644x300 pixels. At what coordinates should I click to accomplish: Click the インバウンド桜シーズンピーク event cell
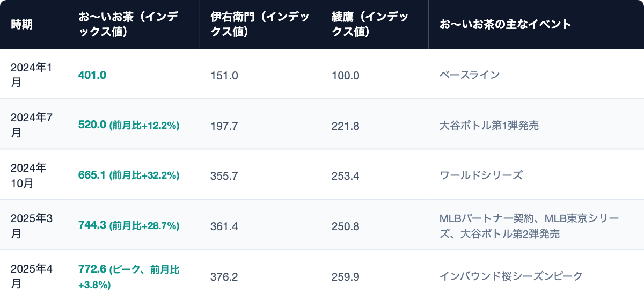tap(511, 276)
